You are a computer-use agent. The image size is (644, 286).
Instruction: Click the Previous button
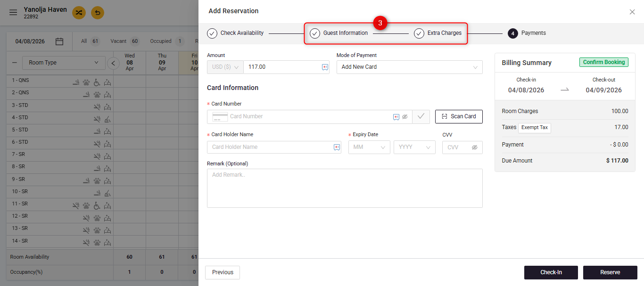223,272
